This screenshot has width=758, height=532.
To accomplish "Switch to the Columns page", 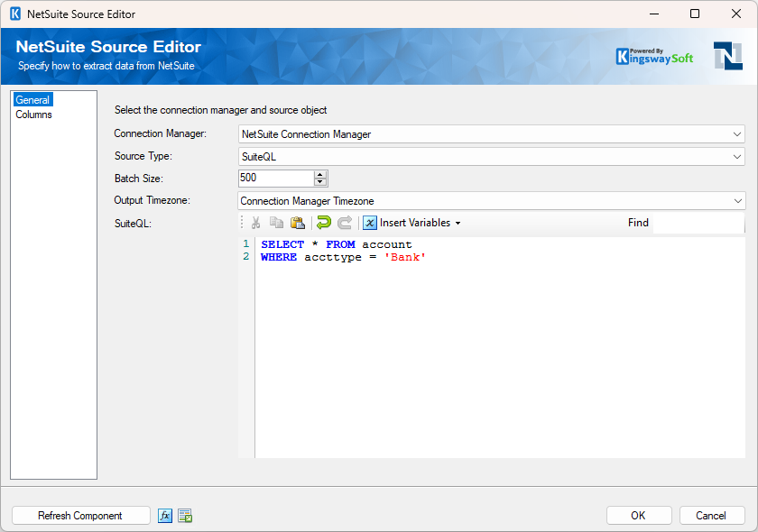I will coord(34,115).
